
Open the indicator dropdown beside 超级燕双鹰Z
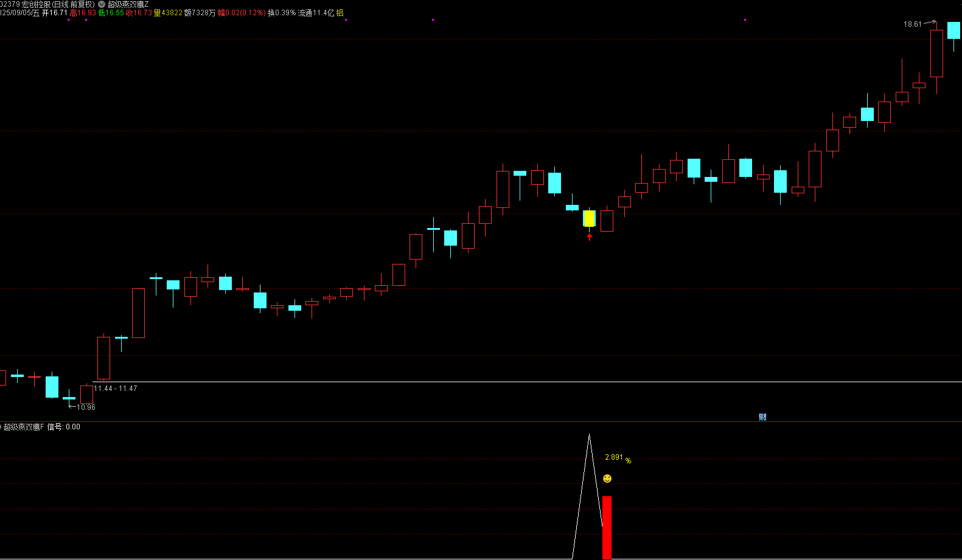(x=102, y=4)
